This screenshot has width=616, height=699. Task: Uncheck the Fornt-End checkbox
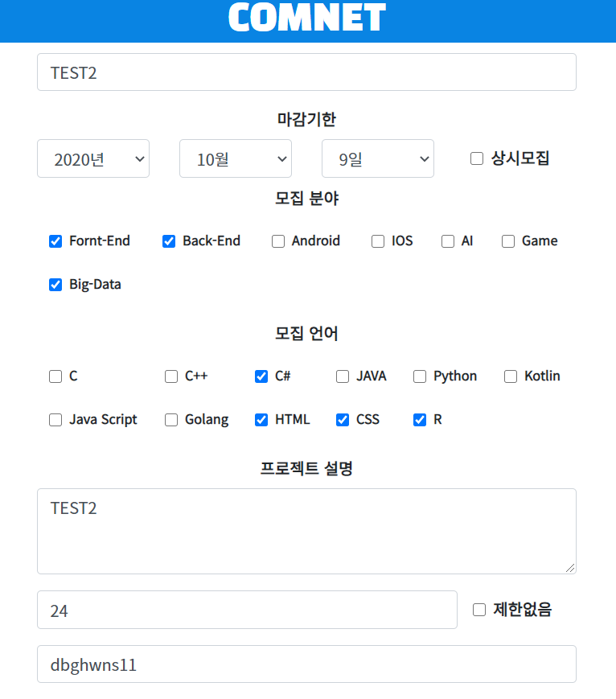tap(55, 241)
